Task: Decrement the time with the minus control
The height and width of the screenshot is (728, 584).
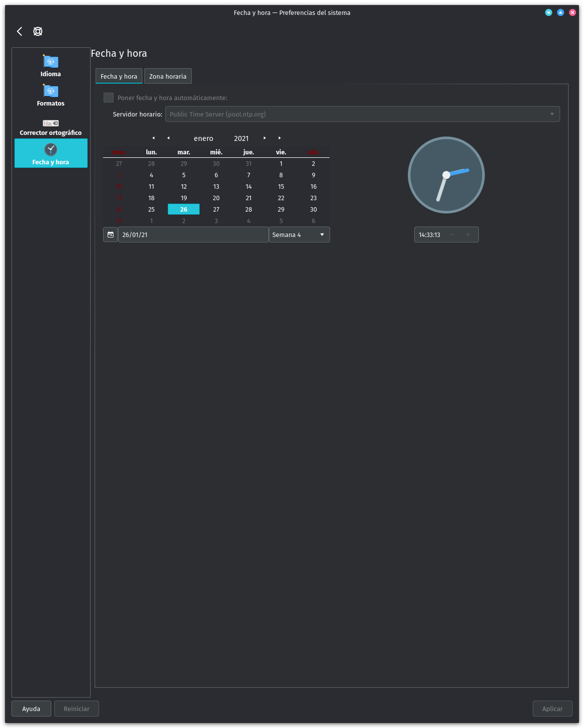Action: (x=452, y=235)
